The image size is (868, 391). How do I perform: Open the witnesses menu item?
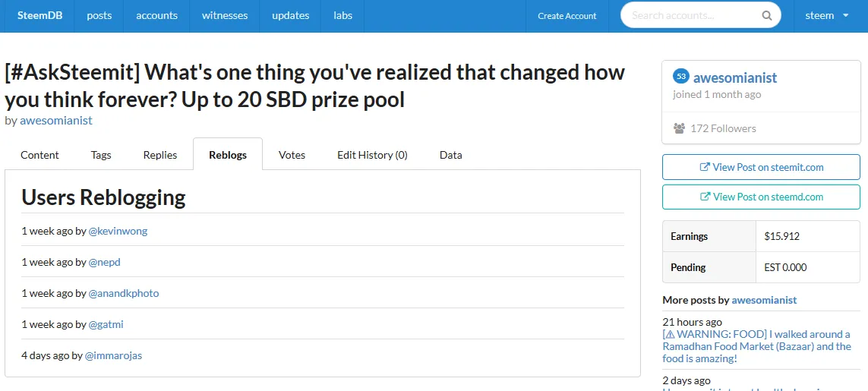(x=225, y=15)
